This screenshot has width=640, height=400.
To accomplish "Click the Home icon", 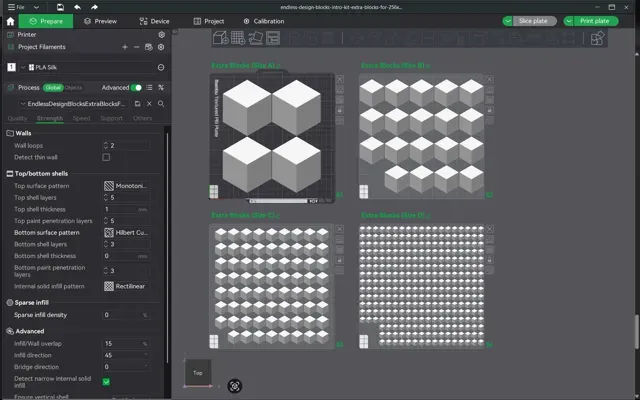I will [11, 21].
